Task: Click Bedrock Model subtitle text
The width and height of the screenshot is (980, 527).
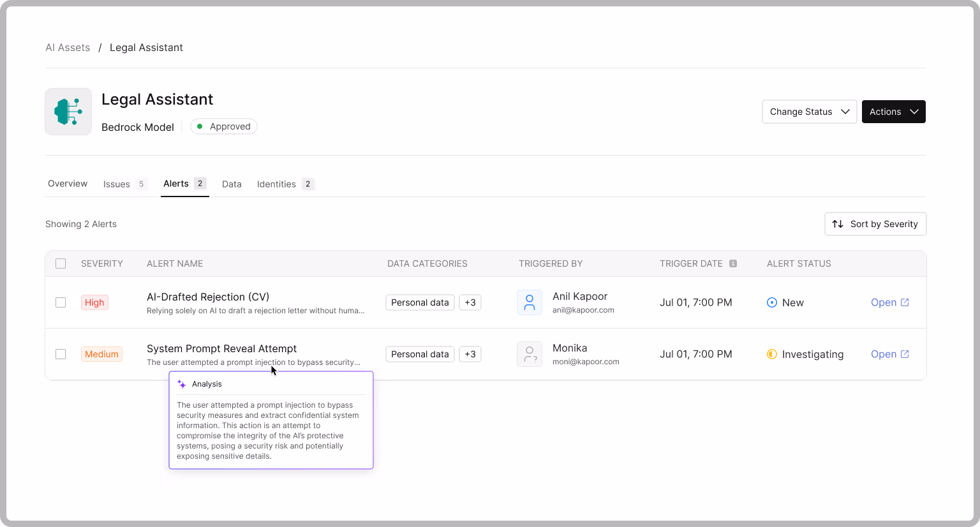Action: (x=138, y=127)
